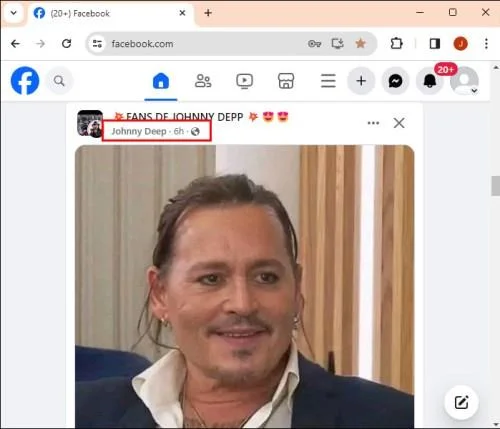Go to Facebook Home tab
500x429 pixels.
tap(161, 81)
